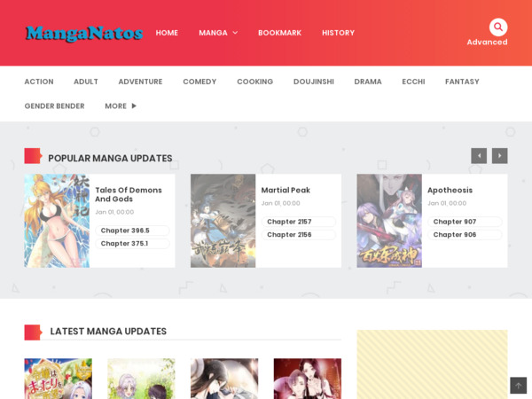The width and height of the screenshot is (532, 399).
Task: Open the search magnifier icon
Action: coord(498,27)
